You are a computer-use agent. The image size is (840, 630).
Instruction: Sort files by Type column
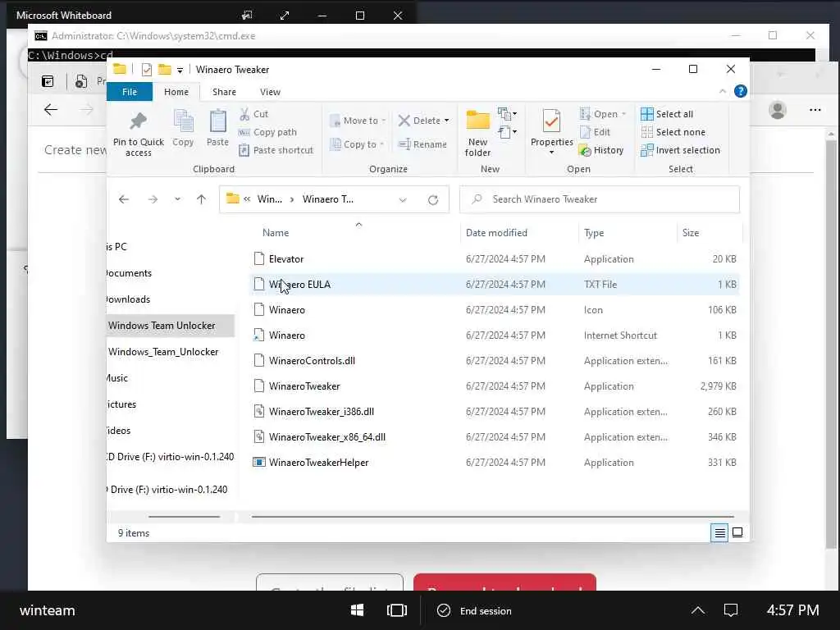point(594,233)
